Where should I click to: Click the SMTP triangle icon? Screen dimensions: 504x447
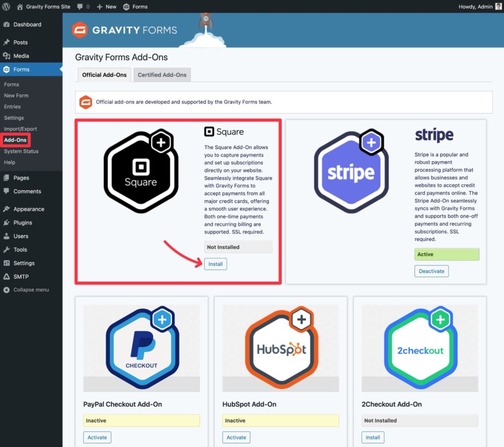(6, 276)
